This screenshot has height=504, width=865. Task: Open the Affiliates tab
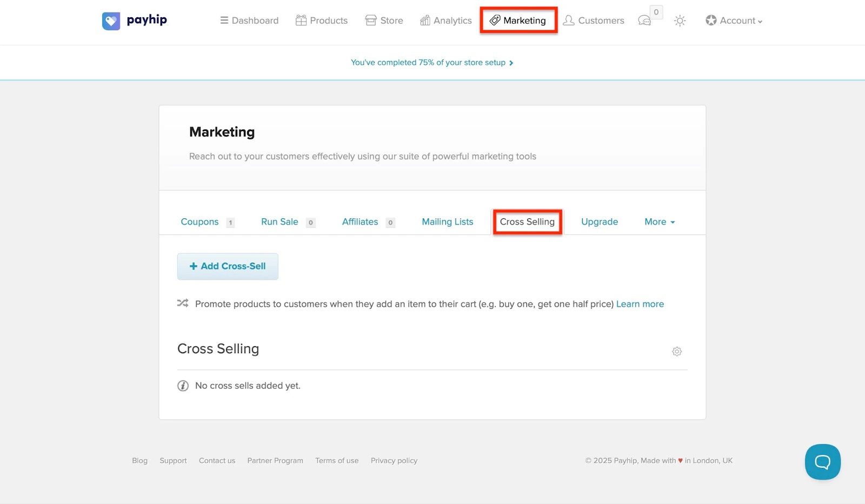pos(360,222)
